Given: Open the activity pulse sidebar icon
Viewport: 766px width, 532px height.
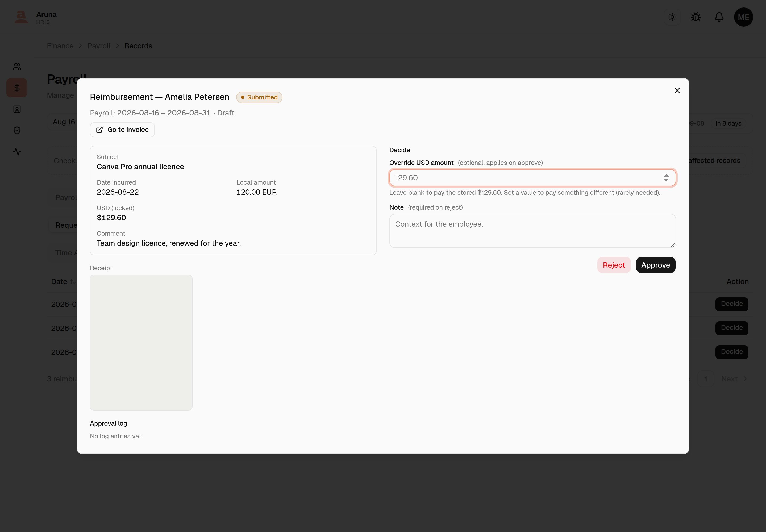Looking at the screenshot, I should tap(17, 152).
